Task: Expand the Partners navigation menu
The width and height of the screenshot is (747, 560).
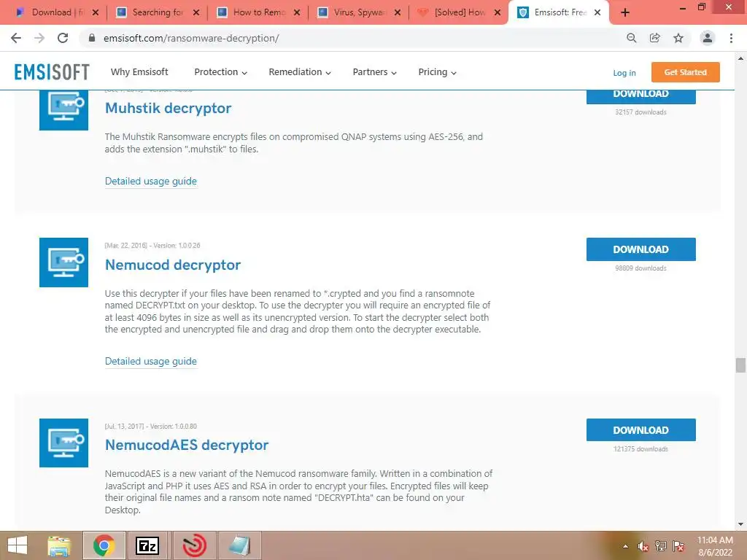Action: click(374, 72)
